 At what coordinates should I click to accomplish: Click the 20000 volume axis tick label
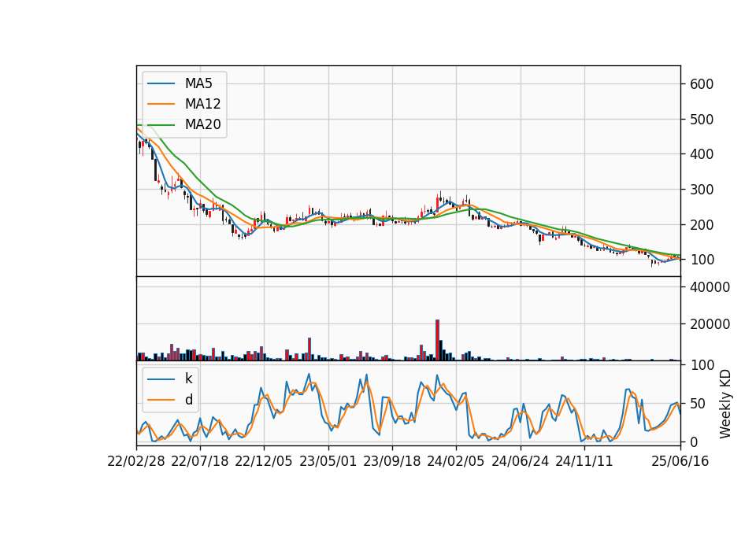pos(710,324)
